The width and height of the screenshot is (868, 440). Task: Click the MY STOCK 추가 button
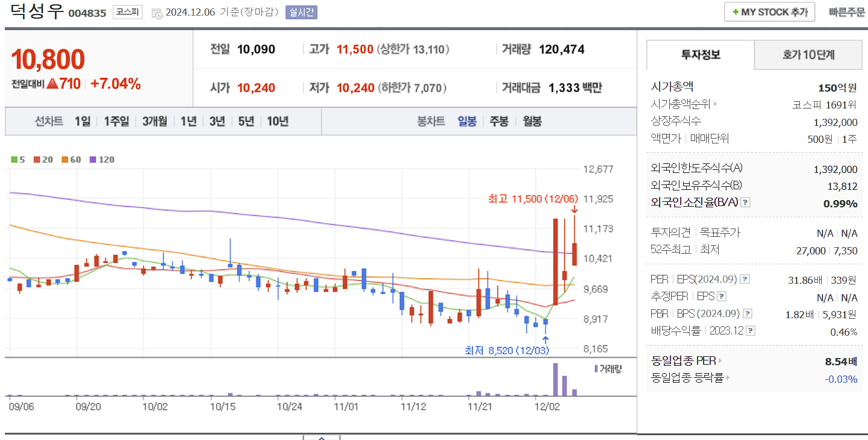[x=769, y=11]
